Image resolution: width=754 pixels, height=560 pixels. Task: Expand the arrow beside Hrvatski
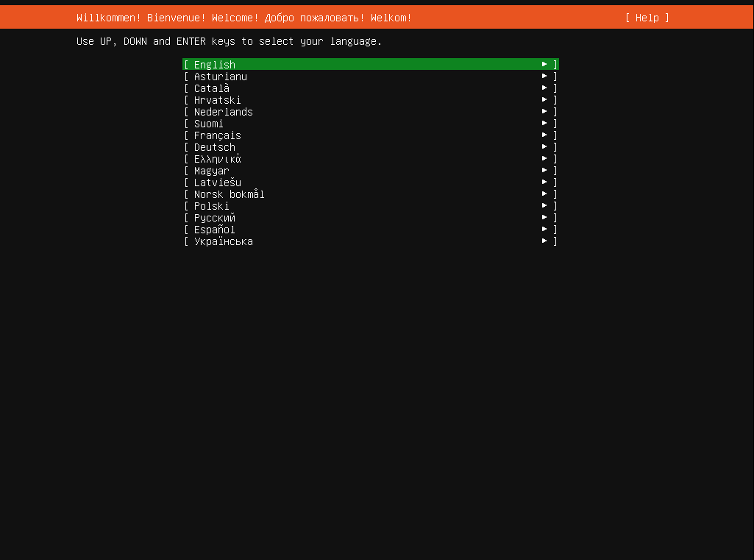(544, 99)
